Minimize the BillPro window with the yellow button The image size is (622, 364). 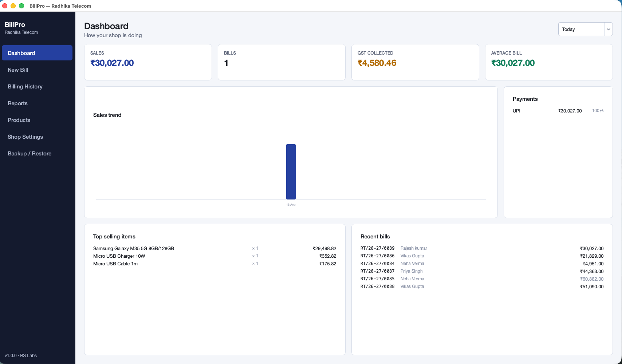coord(13,6)
